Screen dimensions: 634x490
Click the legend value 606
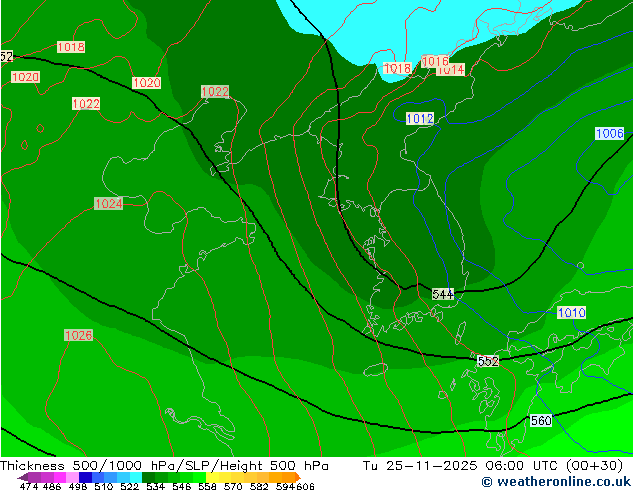(305, 486)
